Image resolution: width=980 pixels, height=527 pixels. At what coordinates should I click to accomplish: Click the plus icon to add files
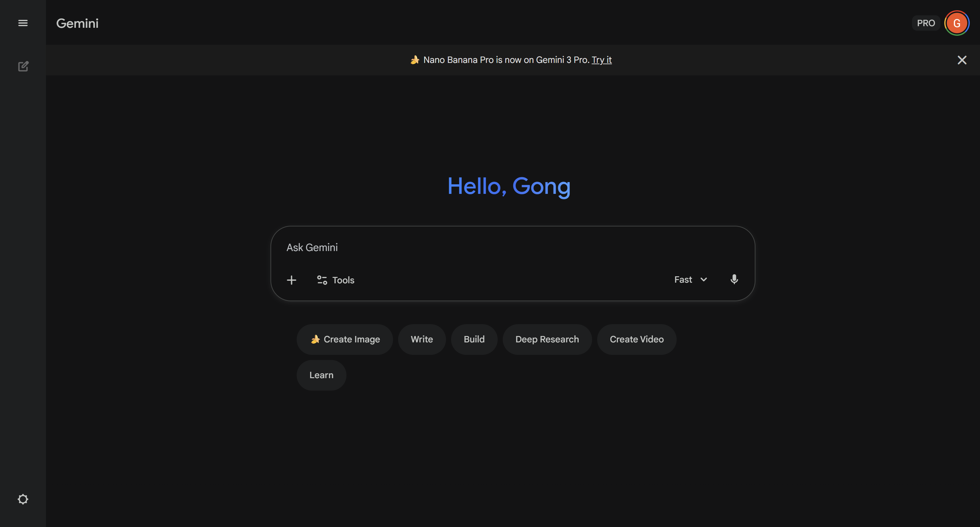[x=291, y=280]
